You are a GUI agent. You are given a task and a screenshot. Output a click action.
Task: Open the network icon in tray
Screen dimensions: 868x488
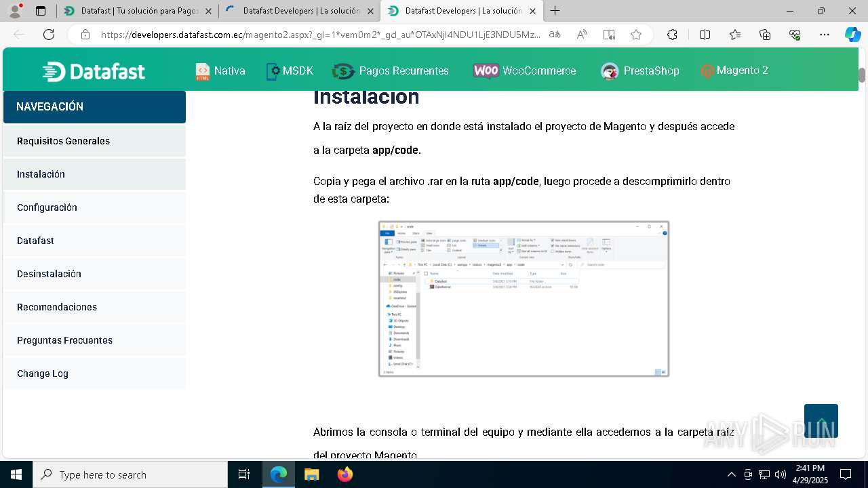(x=764, y=474)
